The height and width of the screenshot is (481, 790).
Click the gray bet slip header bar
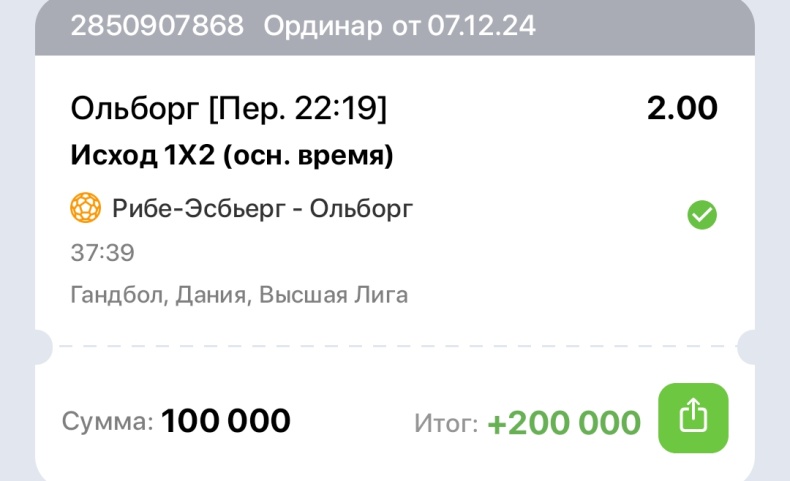pyautogui.click(x=395, y=26)
